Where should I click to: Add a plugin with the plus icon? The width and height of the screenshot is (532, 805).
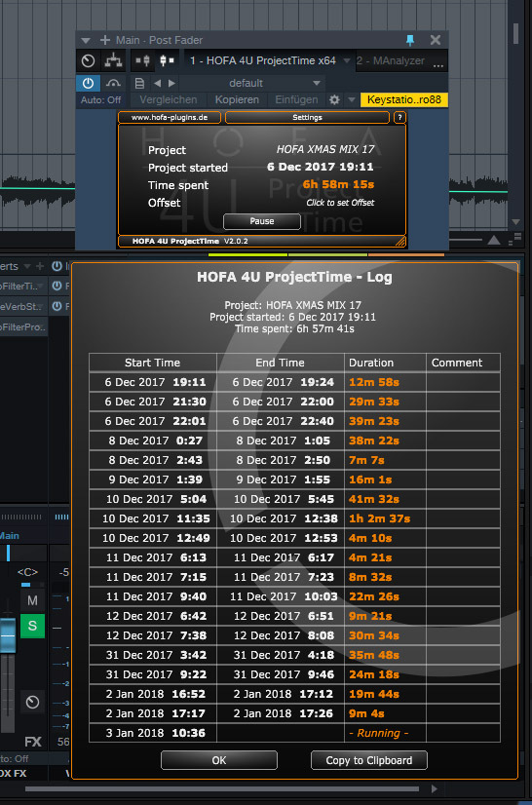(105, 40)
